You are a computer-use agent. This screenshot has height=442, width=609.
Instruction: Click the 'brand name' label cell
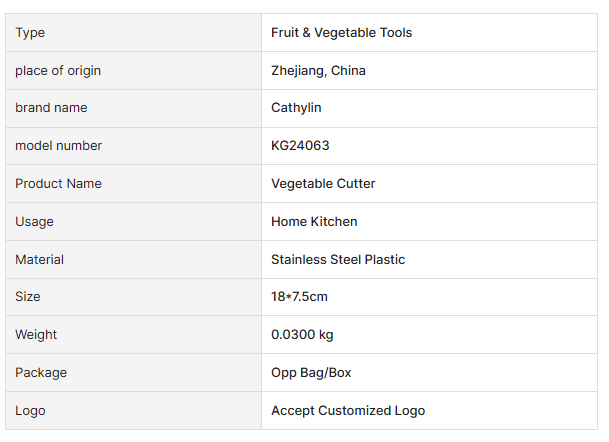point(51,108)
